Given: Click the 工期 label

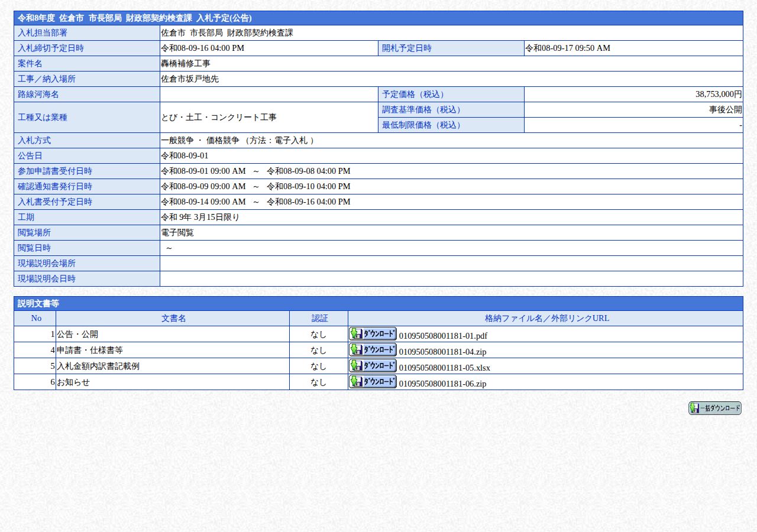Looking at the screenshot, I should 26,218.
